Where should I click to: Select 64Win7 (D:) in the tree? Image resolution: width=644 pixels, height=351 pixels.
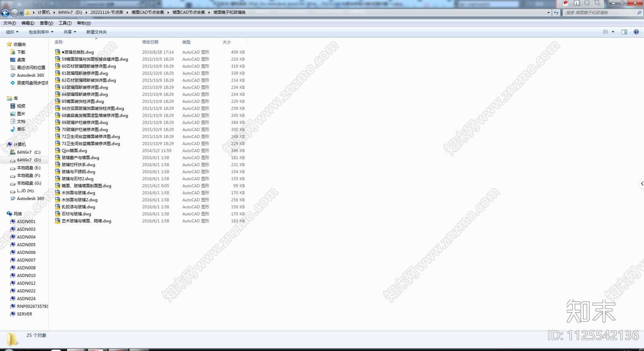coord(29,160)
